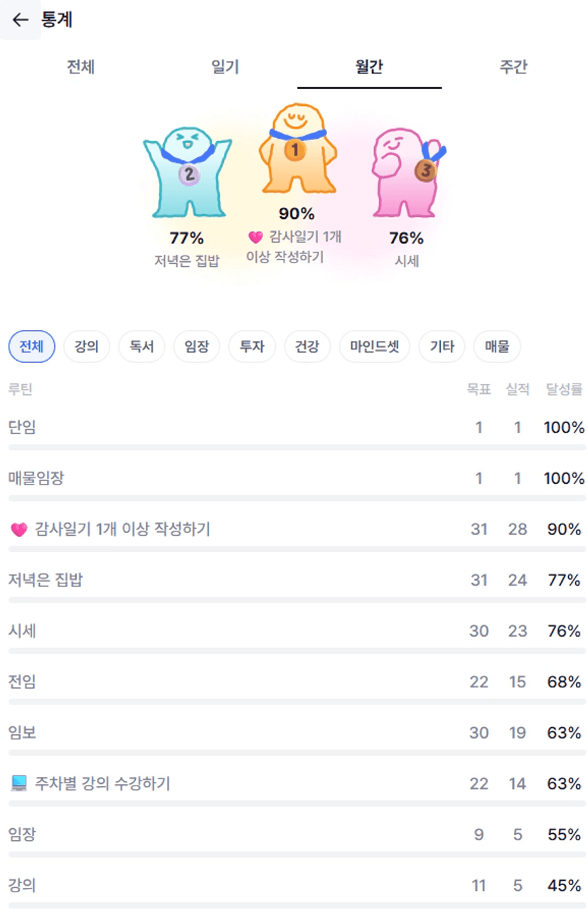Viewport: 588px width, 910px height.
Task: Click the progress bar under 단임
Action: pos(297,448)
